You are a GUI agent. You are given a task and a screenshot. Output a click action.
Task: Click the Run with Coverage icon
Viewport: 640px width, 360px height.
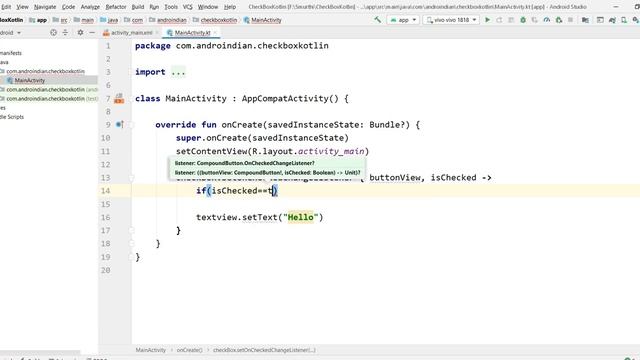(535, 20)
